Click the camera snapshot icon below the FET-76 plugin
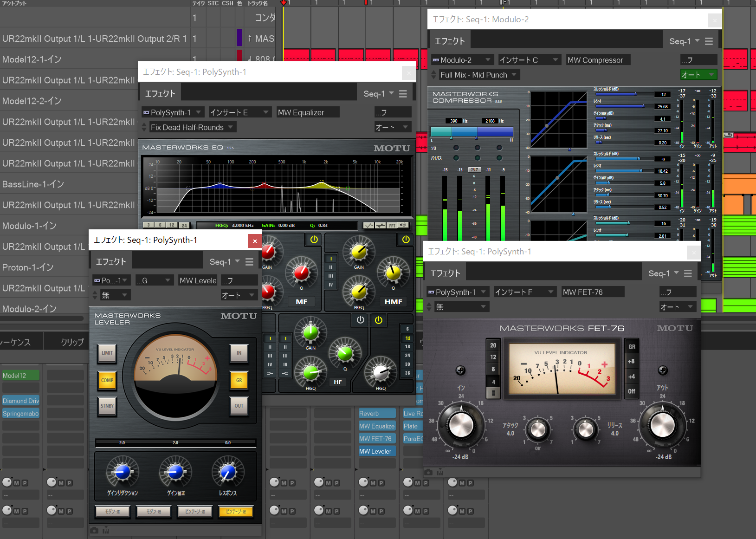This screenshot has height=539, width=756. tap(428, 472)
